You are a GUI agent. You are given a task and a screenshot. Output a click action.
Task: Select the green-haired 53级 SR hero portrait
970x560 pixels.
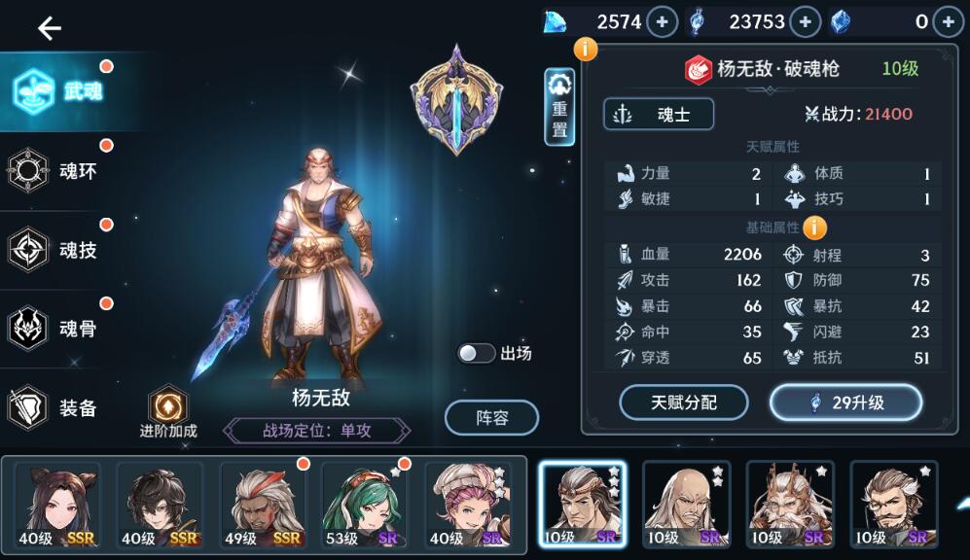pyautogui.click(x=366, y=505)
